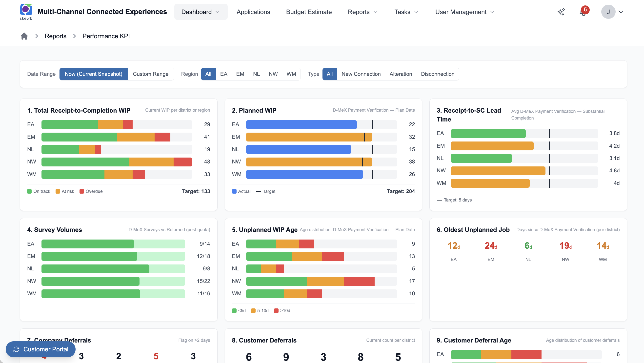Viewport: 644px width, 363px height.
Task: Filter Type by Disconnection
Action: (x=438, y=74)
